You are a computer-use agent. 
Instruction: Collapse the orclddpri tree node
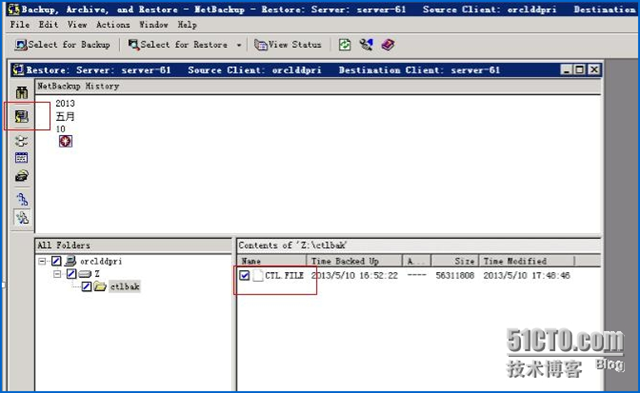(x=42, y=261)
